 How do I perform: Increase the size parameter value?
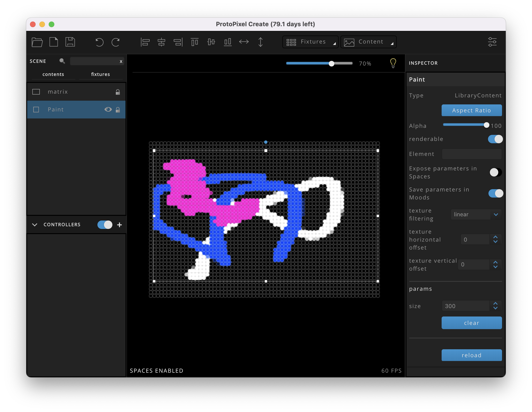(495, 304)
